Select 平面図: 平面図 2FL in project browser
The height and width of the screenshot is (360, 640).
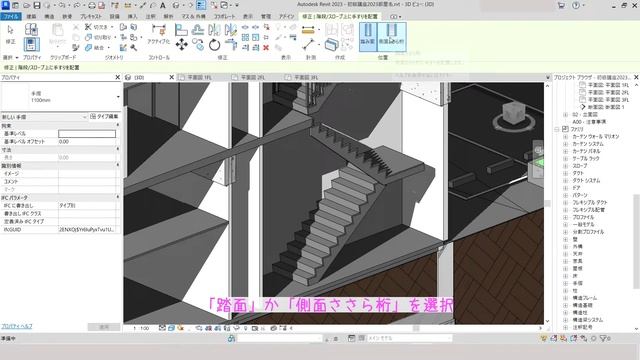pos(608,93)
